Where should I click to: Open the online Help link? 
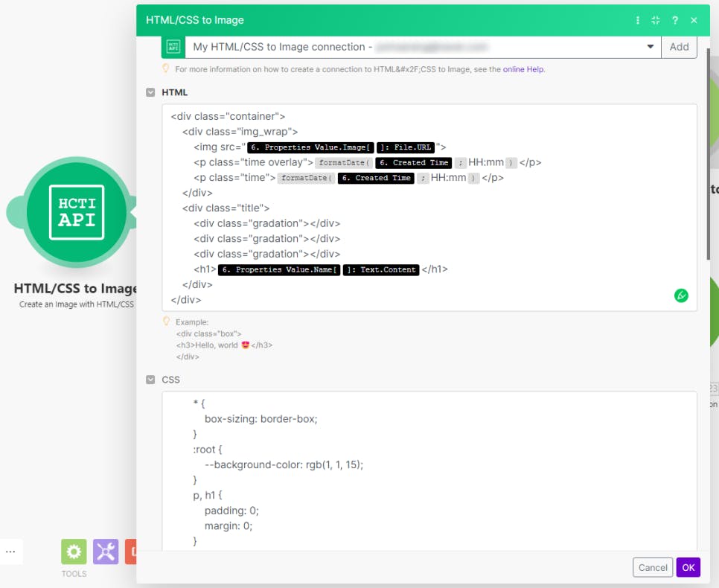click(x=523, y=69)
